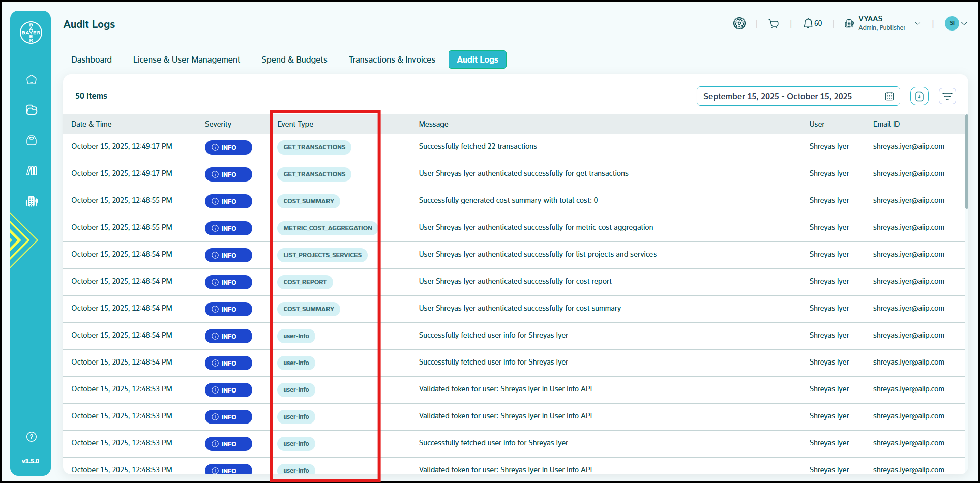This screenshot has width=980, height=483.
Task: Click the METRIC_COST_AGGREGATION event type tag
Action: coord(328,228)
